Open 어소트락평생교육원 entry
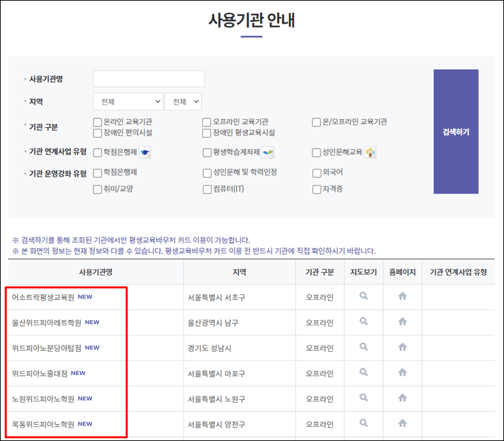 [x=43, y=297]
